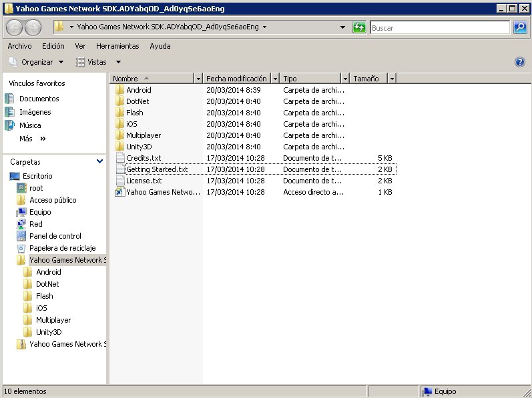The image size is (532, 398).
Task: Click the 5 KB size of Credits.txt
Action: (385, 158)
